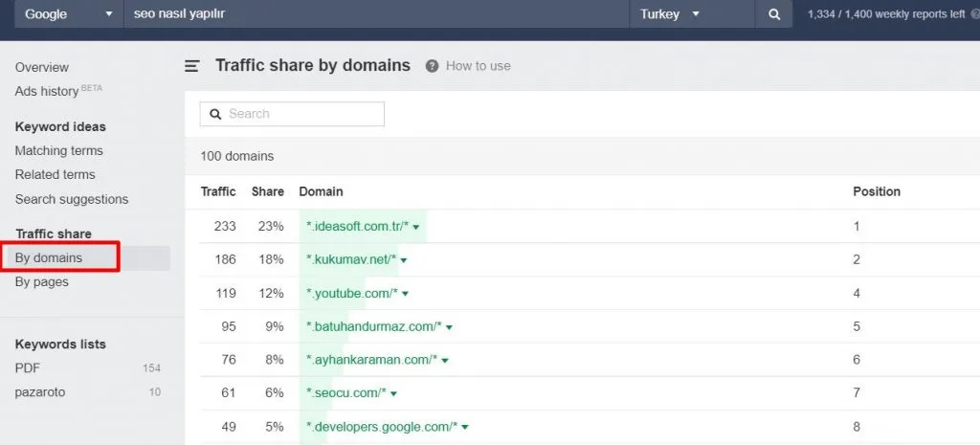Viewport: 980px width, 445px height.
Task: Open the *.youtube.com/* domain link
Action: [x=352, y=293]
